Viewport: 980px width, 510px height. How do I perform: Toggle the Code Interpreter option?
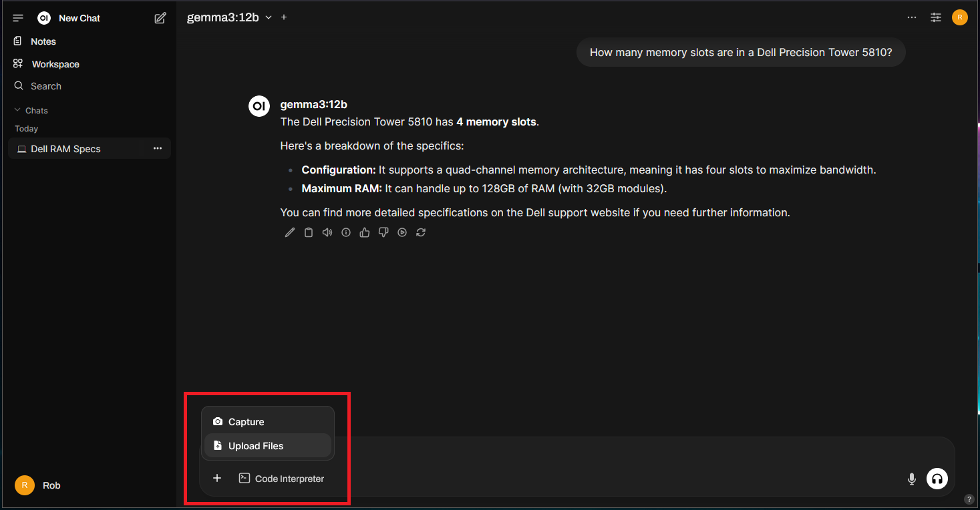[281, 479]
